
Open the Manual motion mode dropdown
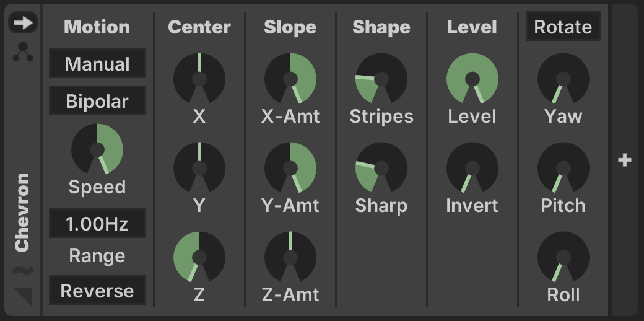97,64
